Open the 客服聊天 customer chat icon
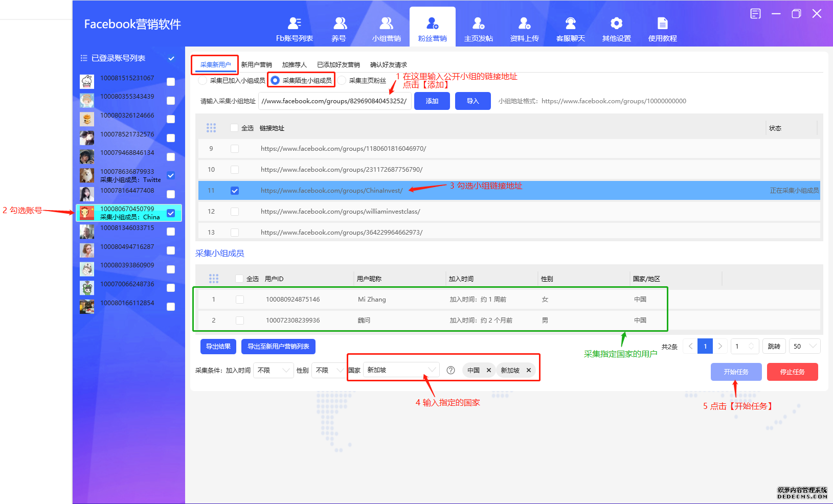The width and height of the screenshot is (833, 504). (x=570, y=24)
